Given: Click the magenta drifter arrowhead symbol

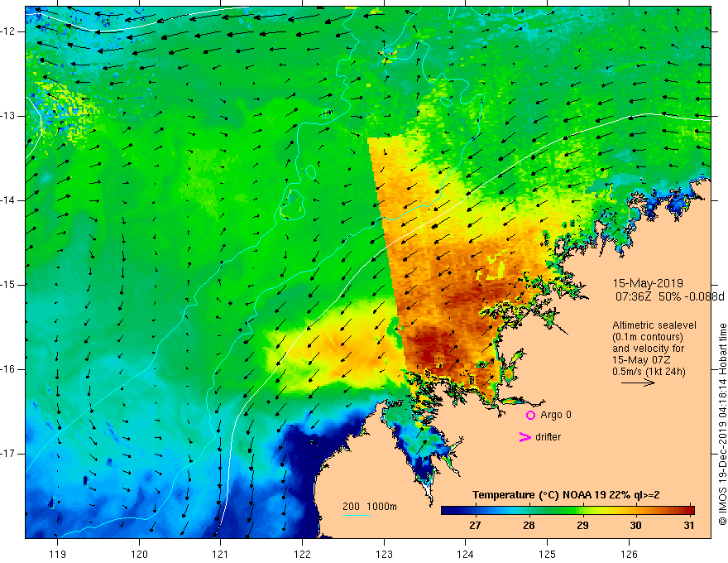Looking at the screenshot, I should [x=524, y=437].
